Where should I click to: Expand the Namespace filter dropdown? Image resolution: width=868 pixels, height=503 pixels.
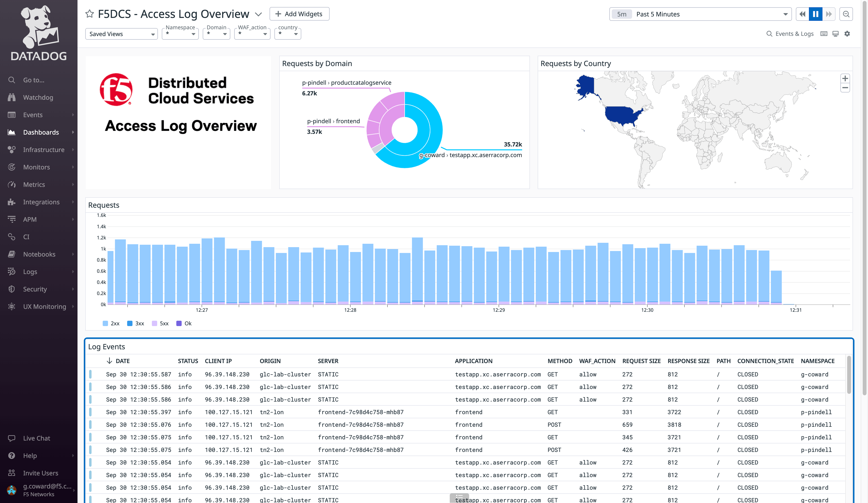coord(180,34)
